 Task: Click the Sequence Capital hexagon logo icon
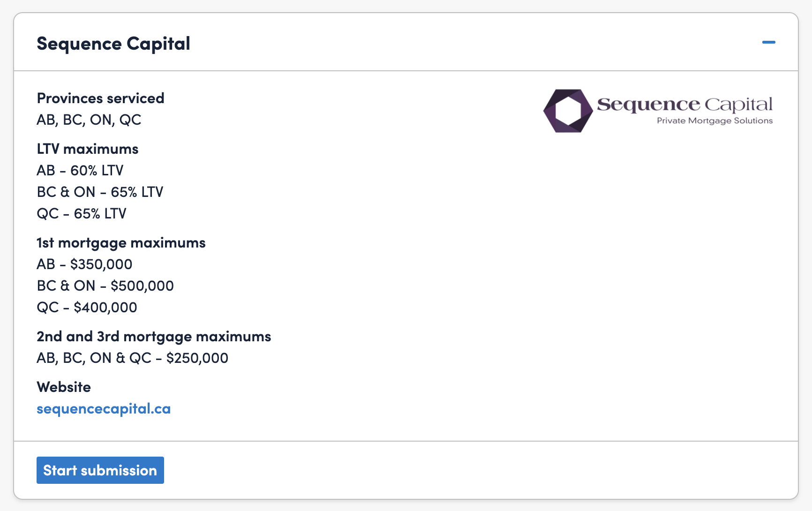click(568, 111)
